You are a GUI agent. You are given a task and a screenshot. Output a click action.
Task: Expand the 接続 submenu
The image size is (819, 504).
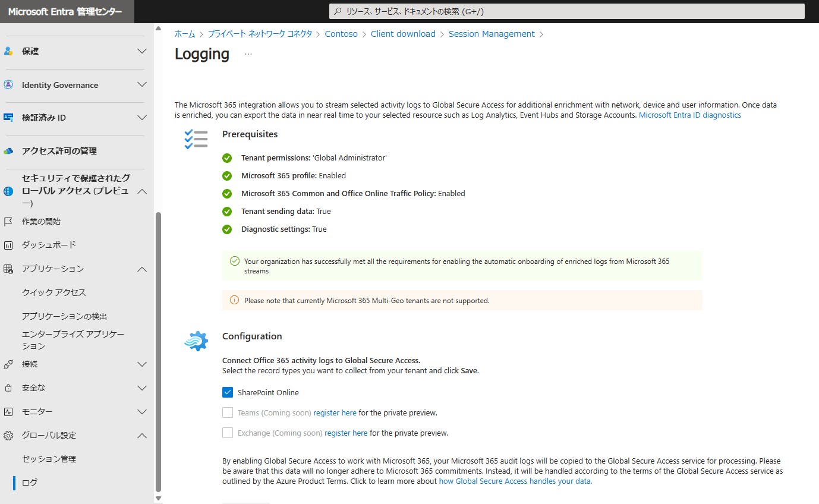click(142, 364)
